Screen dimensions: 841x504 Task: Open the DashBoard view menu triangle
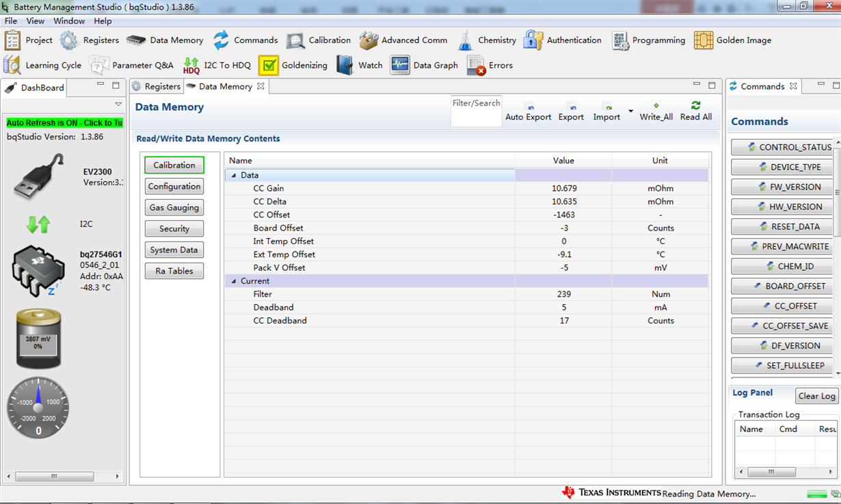[x=118, y=105]
